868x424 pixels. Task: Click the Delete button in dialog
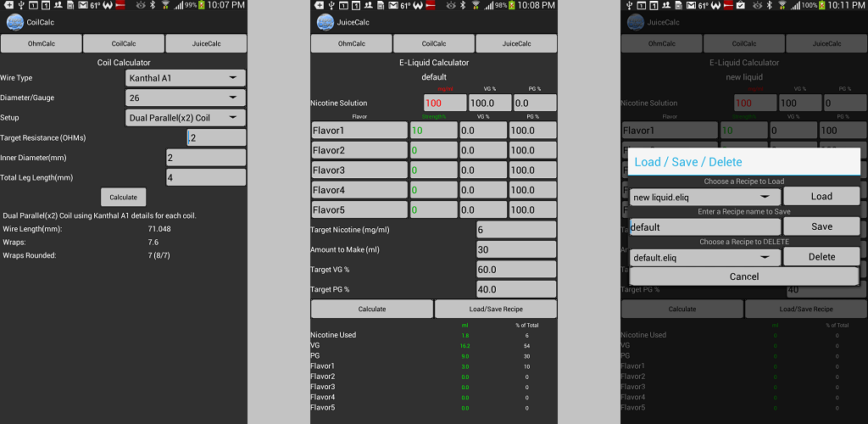(821, 256)
